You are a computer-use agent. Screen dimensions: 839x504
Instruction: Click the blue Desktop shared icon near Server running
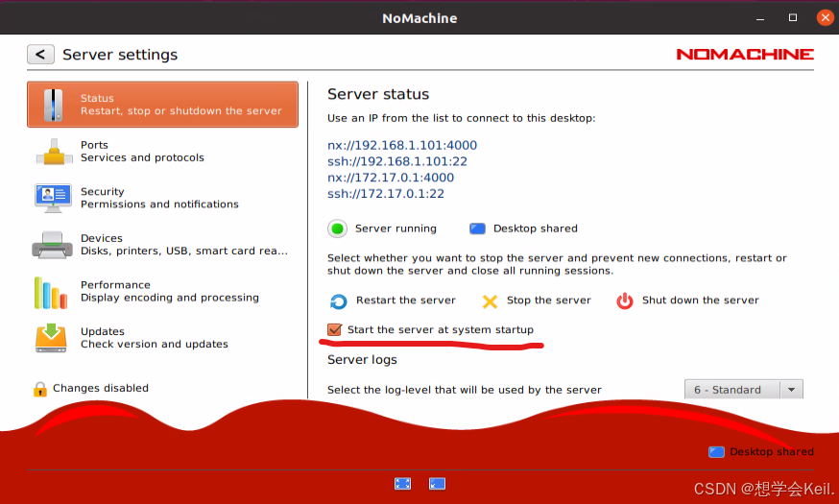(477, 229)
